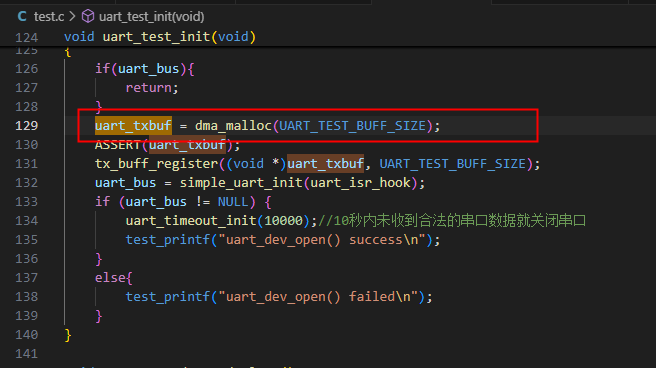Viewport: 656px width, 368px height.
Task: Click test_printf on line 135
Action: click(168, 240)
